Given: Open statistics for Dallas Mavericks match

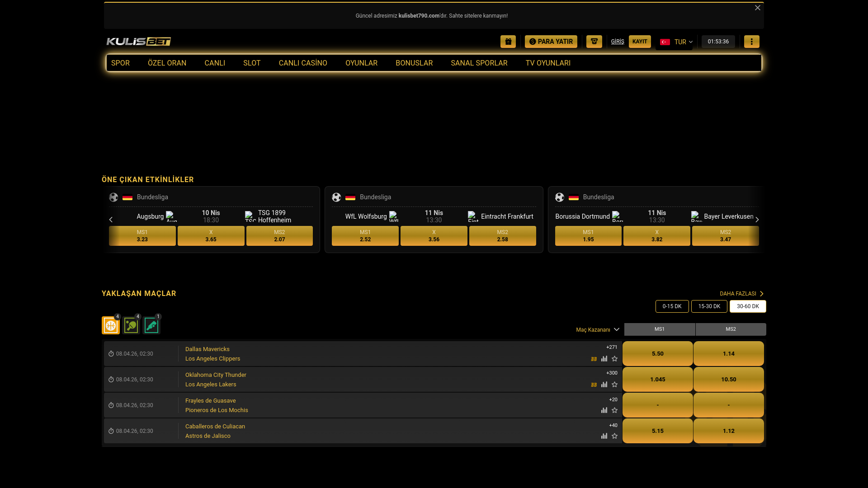Looking at the screenshot, I should [x=604, y=359].
